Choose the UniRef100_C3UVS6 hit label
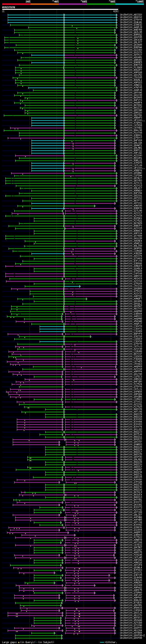The width and height of the screenshot is (146, 644). (x=131, y=342)
